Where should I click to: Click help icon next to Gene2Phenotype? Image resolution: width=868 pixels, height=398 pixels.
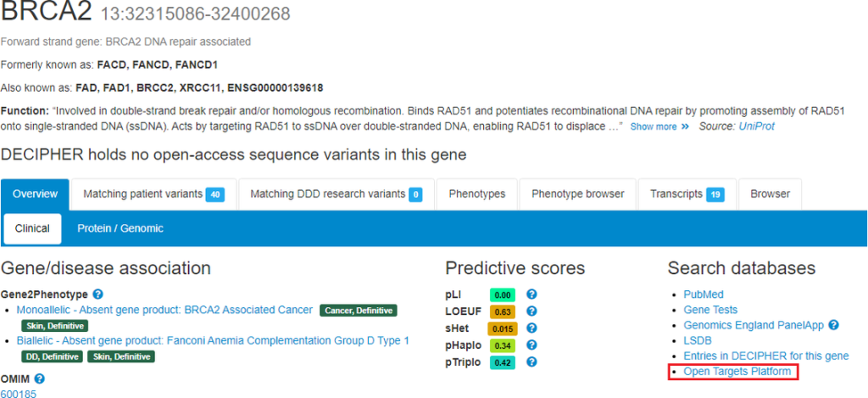[98, 294]
